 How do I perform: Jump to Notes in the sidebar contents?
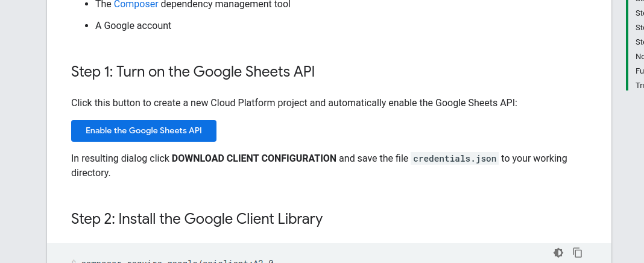point(639,57)
